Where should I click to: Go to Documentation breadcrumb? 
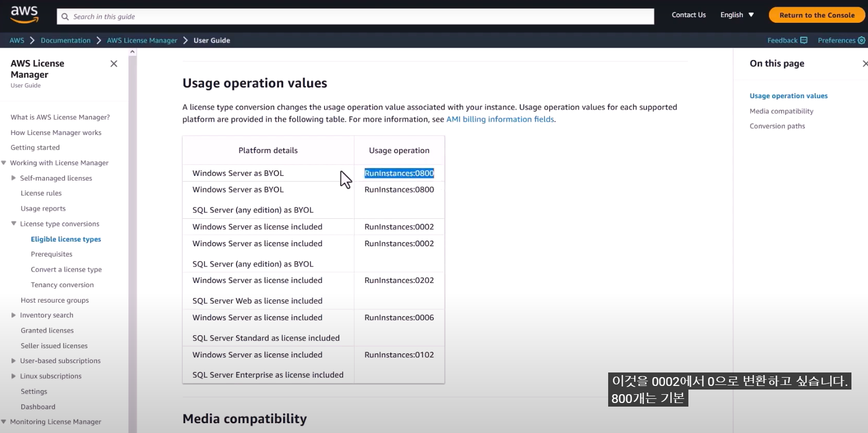click(x=66, y=40)
